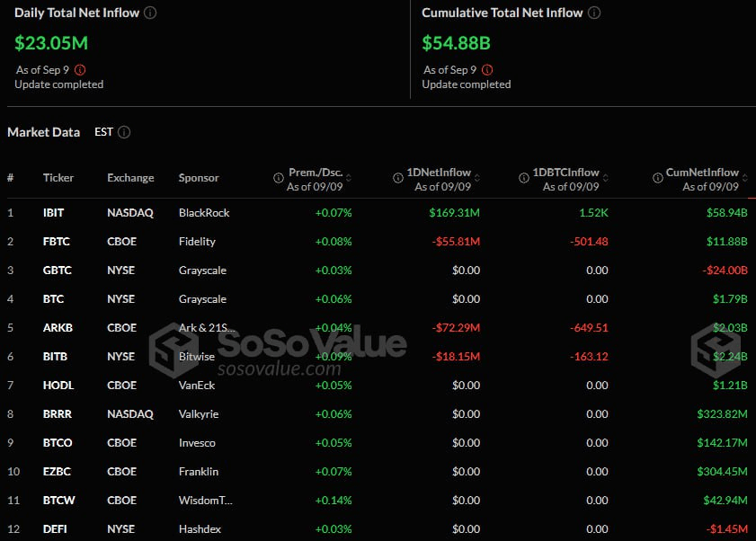Click info icon before 1DBTCInflow column header
Screen dimensions: 756x541
tap(523, 178)
